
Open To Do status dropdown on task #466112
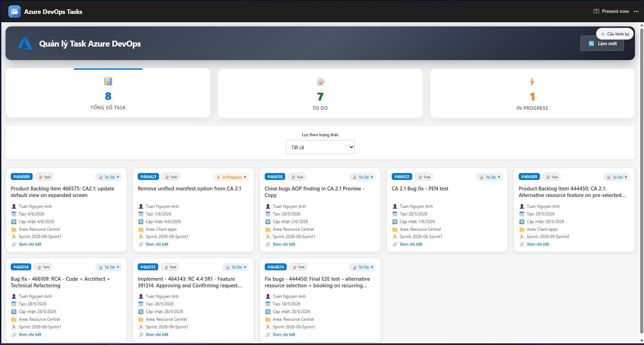pyautogui.click(x=489, y=177)
